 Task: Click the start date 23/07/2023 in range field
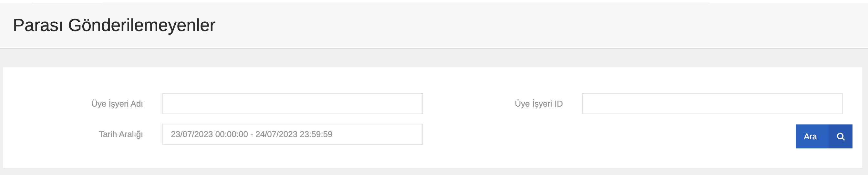pos(192,134)
